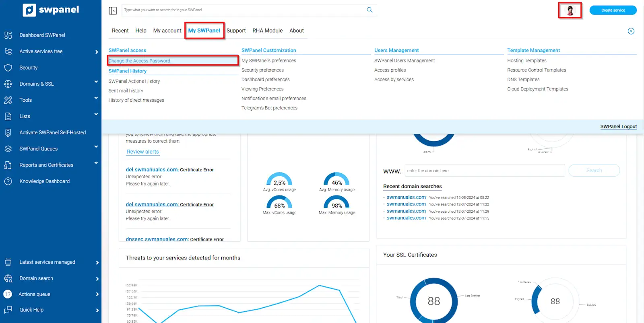Open the RHA Module tab
The height and width of the screenshot is (323, 644).
tap(267, 31)
